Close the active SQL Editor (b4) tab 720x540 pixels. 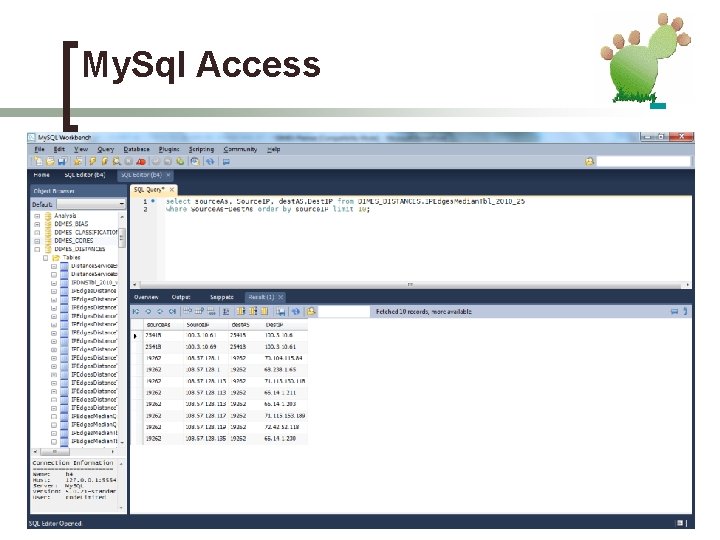pyautogui.click(x=168, y=175)
